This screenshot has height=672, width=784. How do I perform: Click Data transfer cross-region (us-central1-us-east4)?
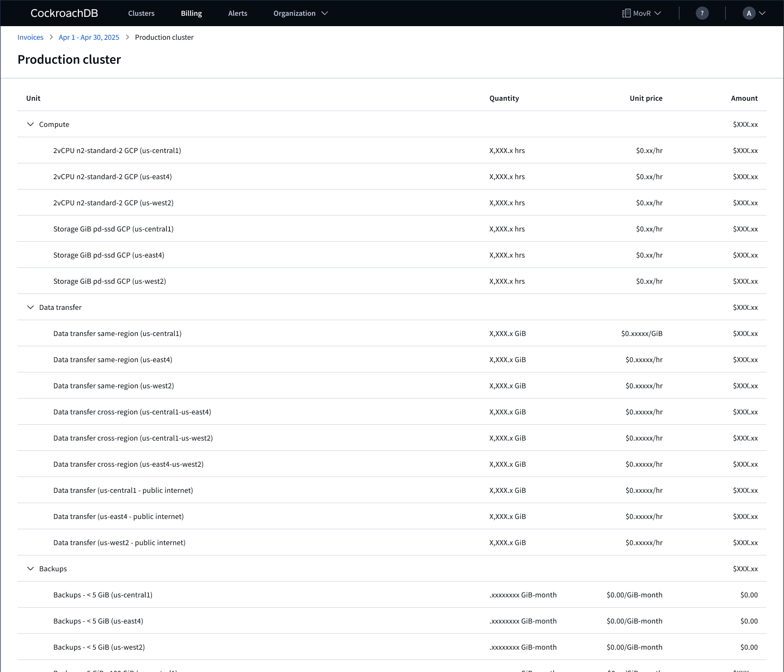tap(132, 412)
